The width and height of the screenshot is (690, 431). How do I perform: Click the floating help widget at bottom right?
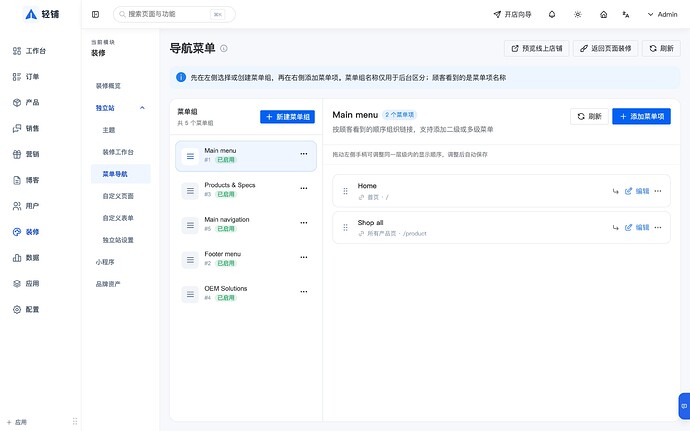[684, 406]
